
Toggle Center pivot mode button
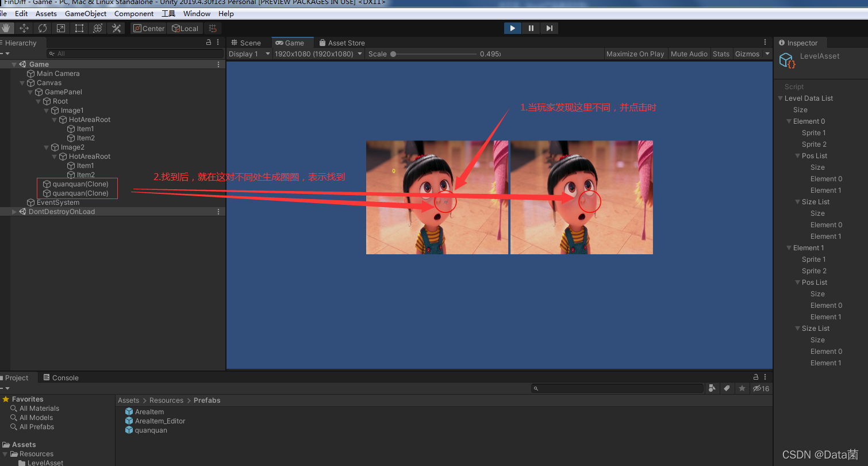[149, 28]
